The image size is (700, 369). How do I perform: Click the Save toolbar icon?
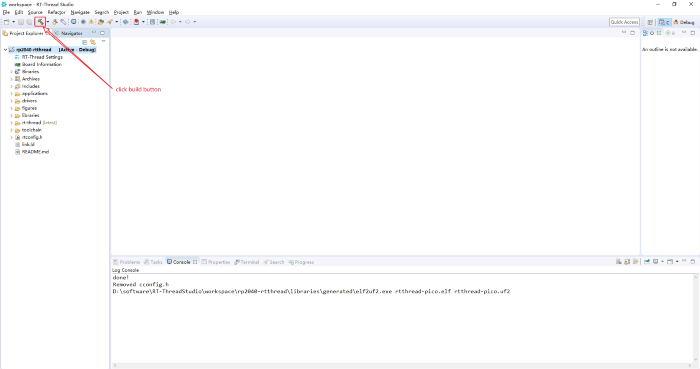[x=21, y=22]
